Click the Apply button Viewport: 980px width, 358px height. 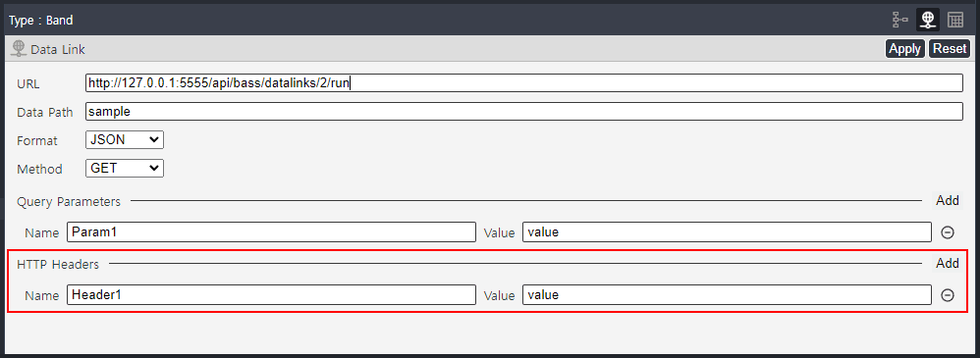[905, 49]
